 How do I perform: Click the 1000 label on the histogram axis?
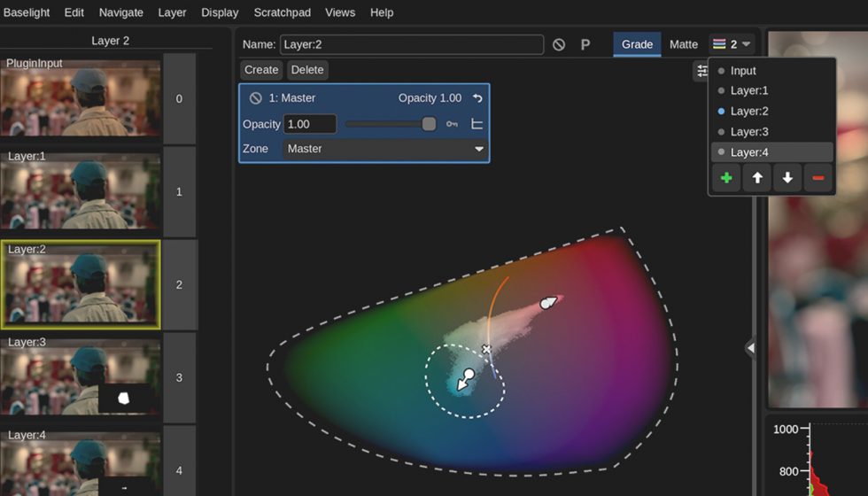pos(786,429)
